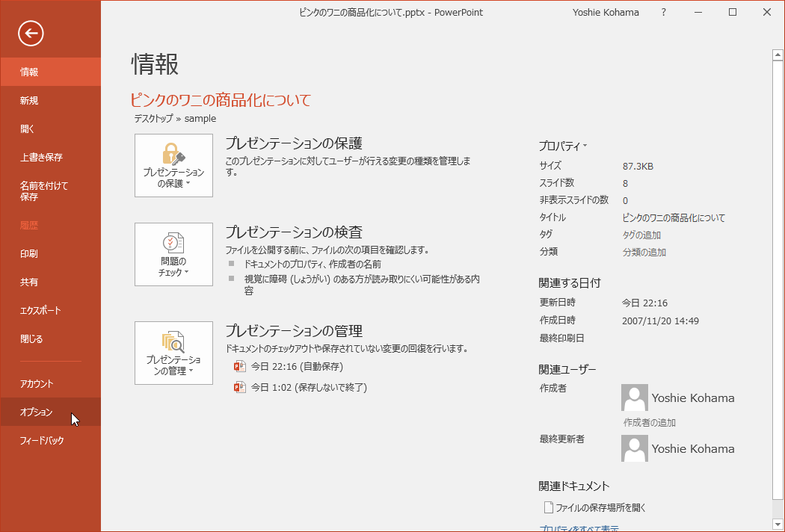Open オプション from the sidebar
Image resolution: width=785 pixels, height=532 pixels.
[x=51, y=412]
